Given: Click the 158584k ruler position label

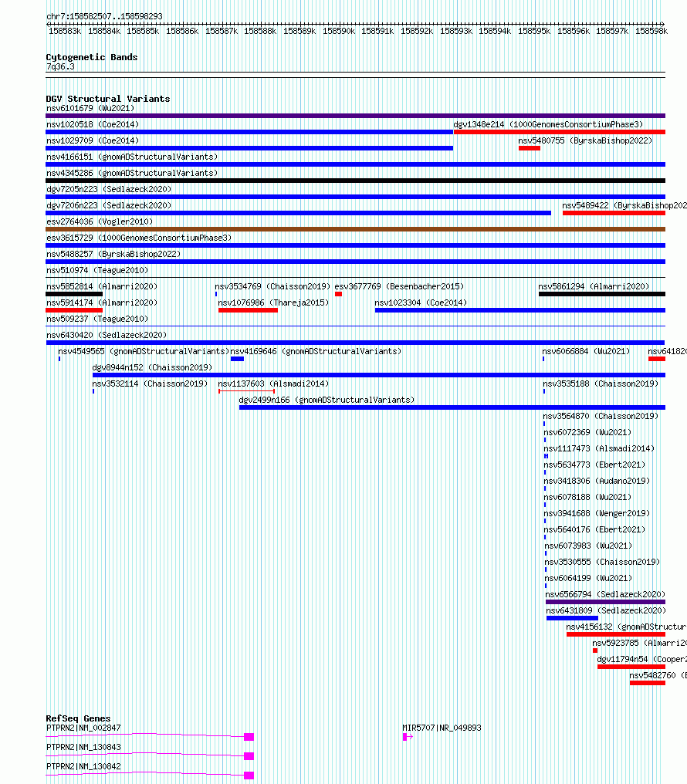Looking at the screenshot, I should click(x=104, y=31).
